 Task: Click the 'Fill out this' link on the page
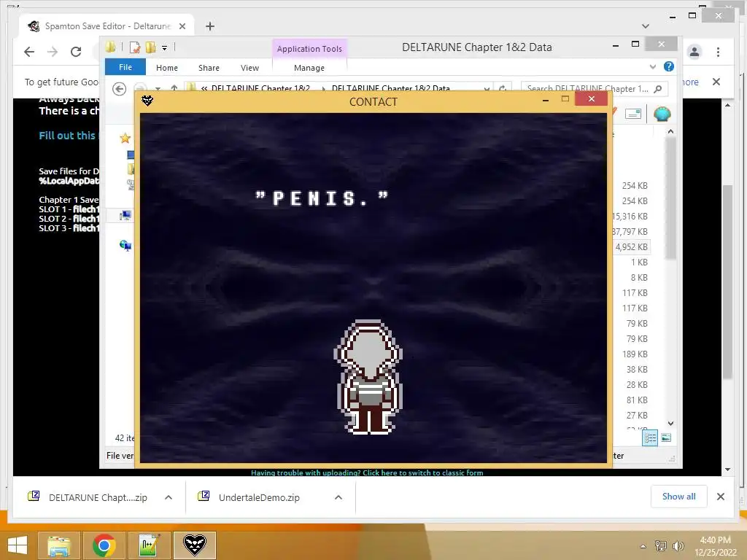coord(67,136)
